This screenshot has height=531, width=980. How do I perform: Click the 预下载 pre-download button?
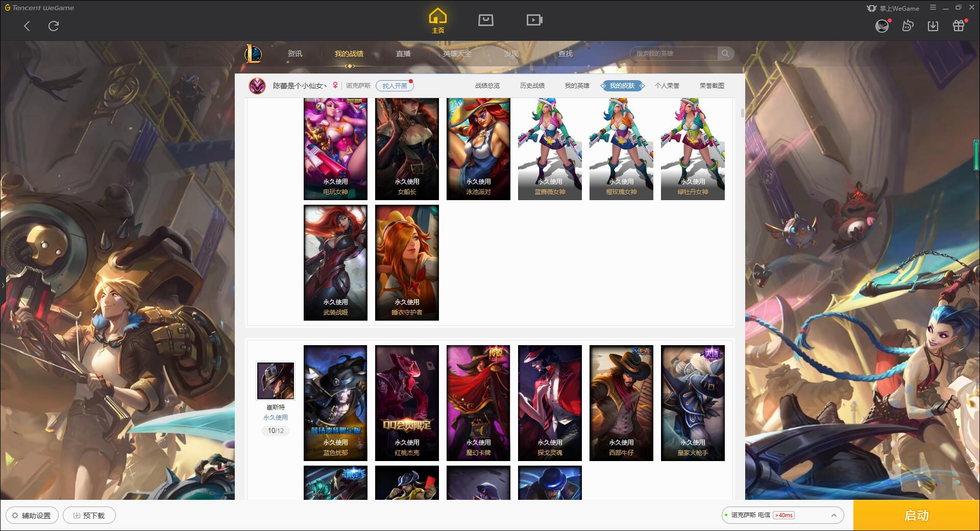point(89,516)
